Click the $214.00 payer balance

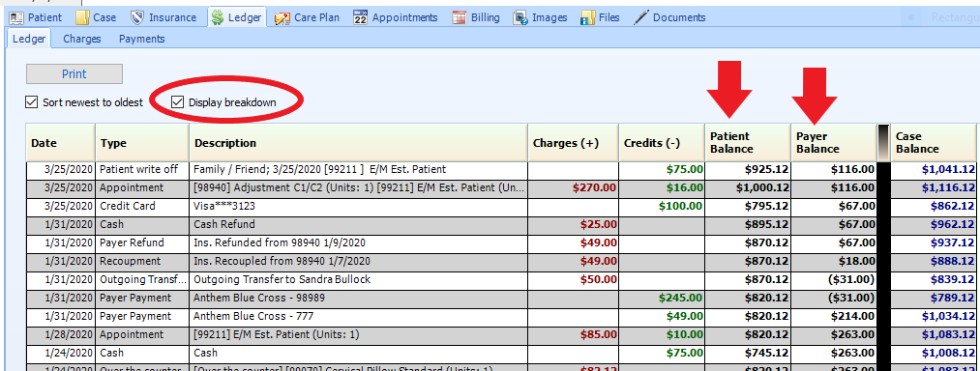[x=852, y=316]
